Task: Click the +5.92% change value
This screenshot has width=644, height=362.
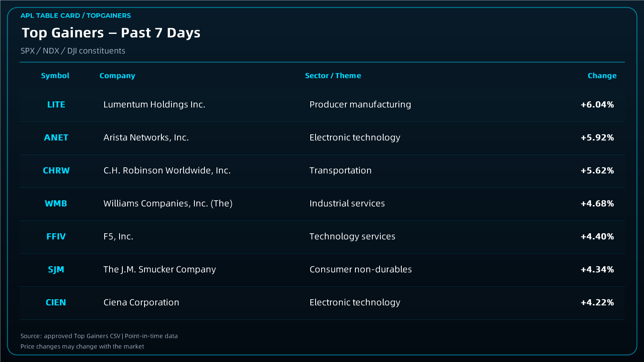Action: pyautogui.click(x=597, y=138)
